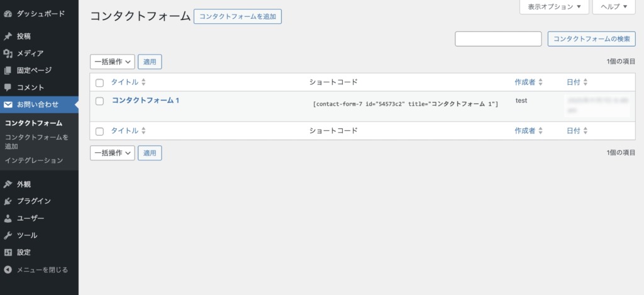Check the select-all checkbox in table footer
The image size is (644, 295).
[99, 131]
